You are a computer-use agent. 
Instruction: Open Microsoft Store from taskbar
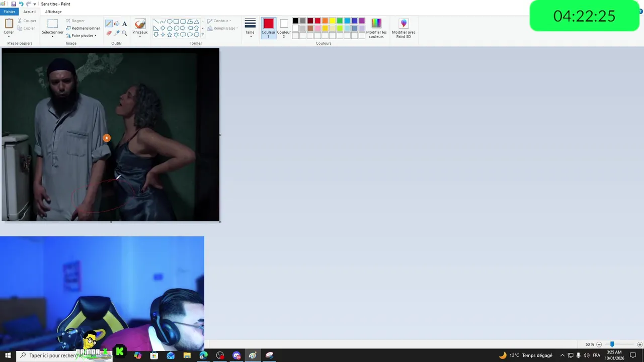click(x=154, y=355)
